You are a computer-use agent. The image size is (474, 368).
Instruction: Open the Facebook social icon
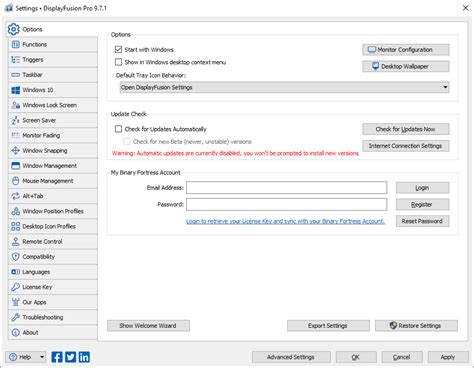click(57, 357)
